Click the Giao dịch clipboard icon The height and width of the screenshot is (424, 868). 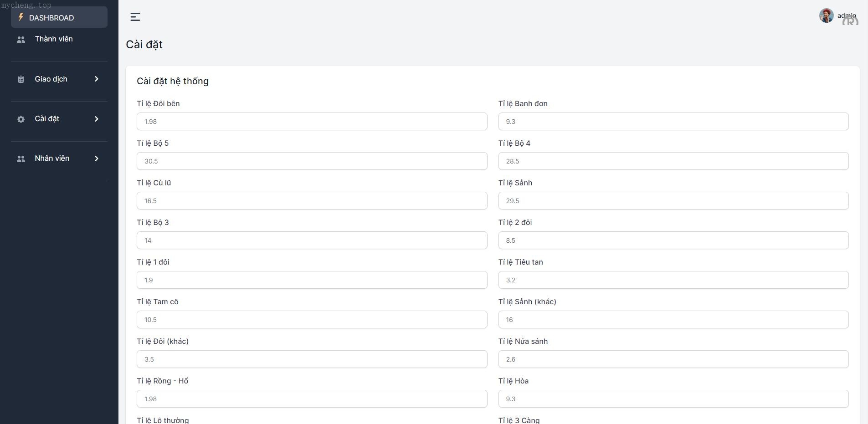pos(21,79)
